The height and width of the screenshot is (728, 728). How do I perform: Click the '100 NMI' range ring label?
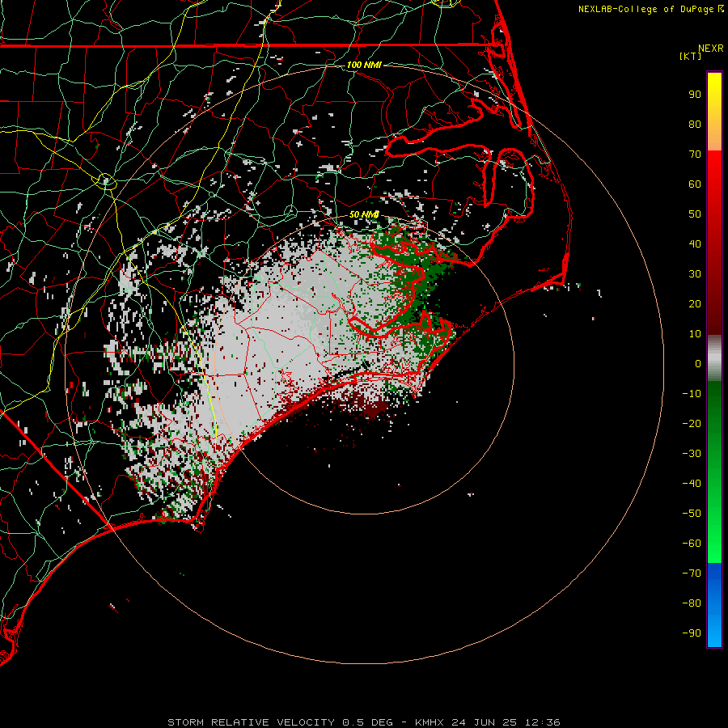(364, 65)
